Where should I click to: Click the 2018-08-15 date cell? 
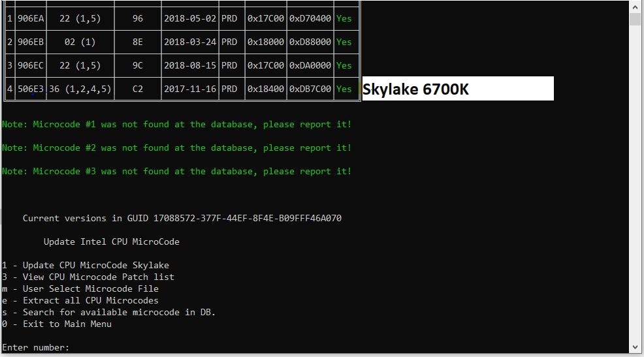coord(190,66)
